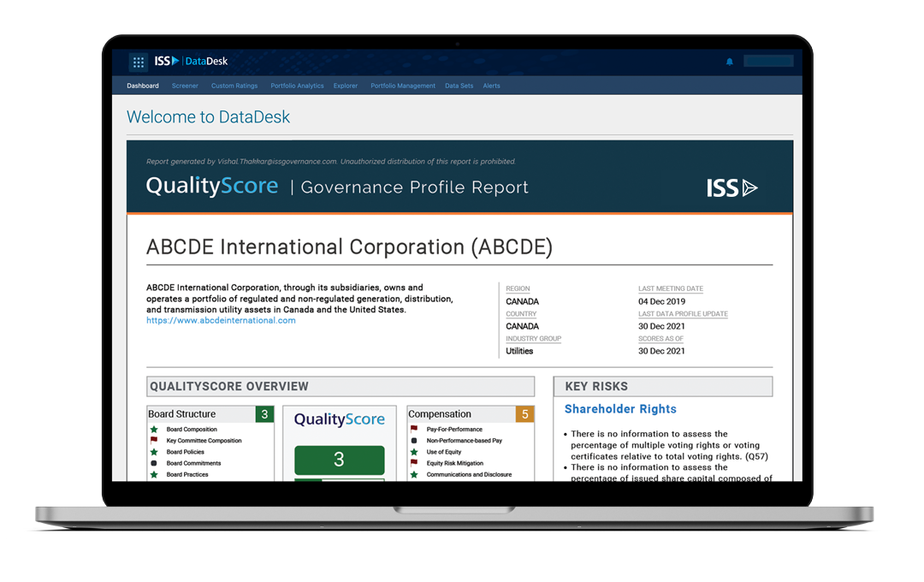Click the ABCDE International Corporation (ABCDE) title
The height and width of the screenshot is (582, 924).
click(x=349, y=246)
